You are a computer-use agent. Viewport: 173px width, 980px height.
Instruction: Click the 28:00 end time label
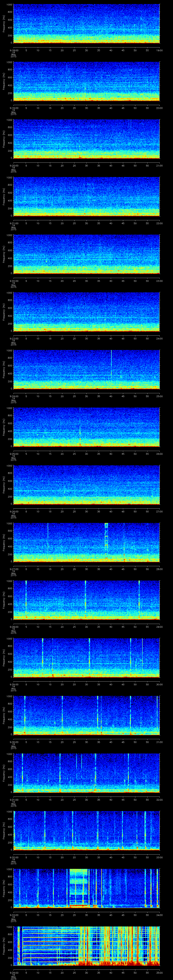pyautogui.click(x=159, y=569)
